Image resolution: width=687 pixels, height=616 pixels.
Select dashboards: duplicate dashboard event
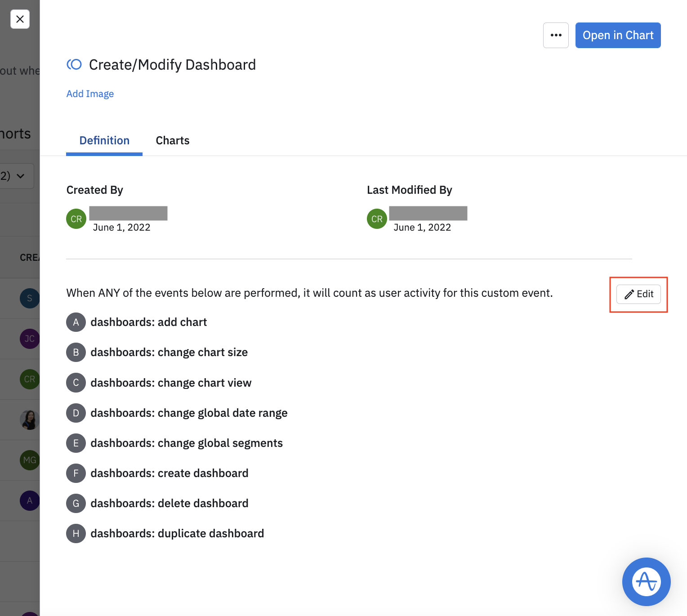(177, 533)
